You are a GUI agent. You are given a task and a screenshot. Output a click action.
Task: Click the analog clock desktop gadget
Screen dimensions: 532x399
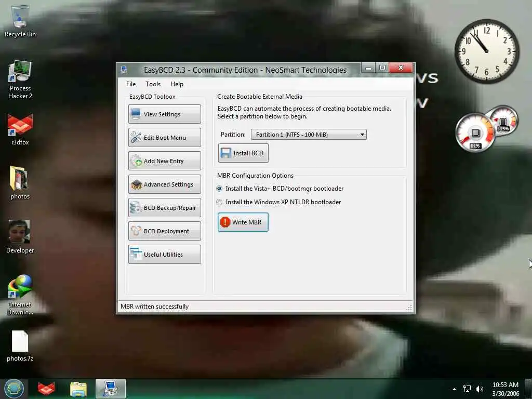pyautogui.click(x=486, y=51)
